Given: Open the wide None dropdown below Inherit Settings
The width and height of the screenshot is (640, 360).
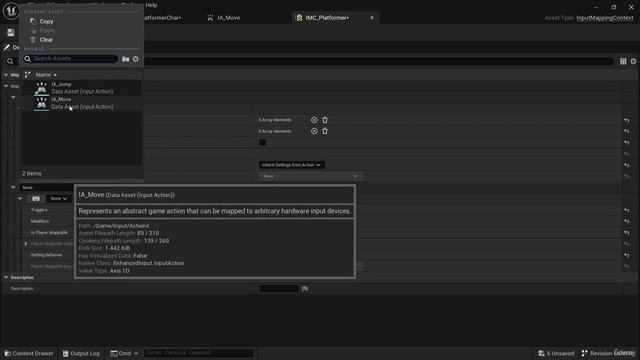Looking at the screenshot, I should point(310,176).
